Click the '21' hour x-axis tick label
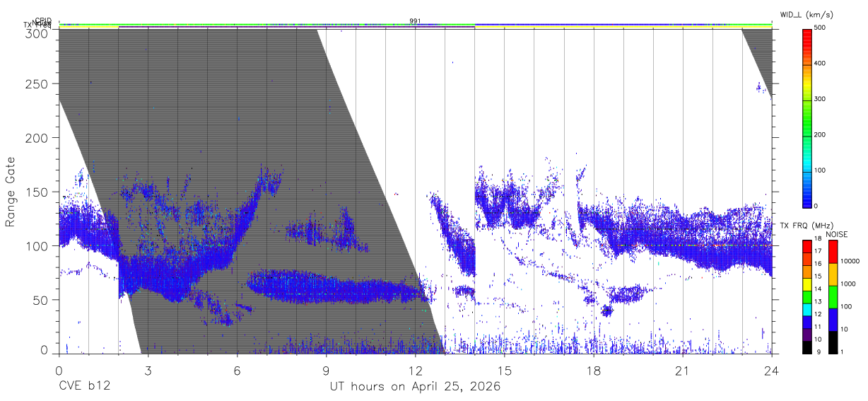 [x=682, y=371]
